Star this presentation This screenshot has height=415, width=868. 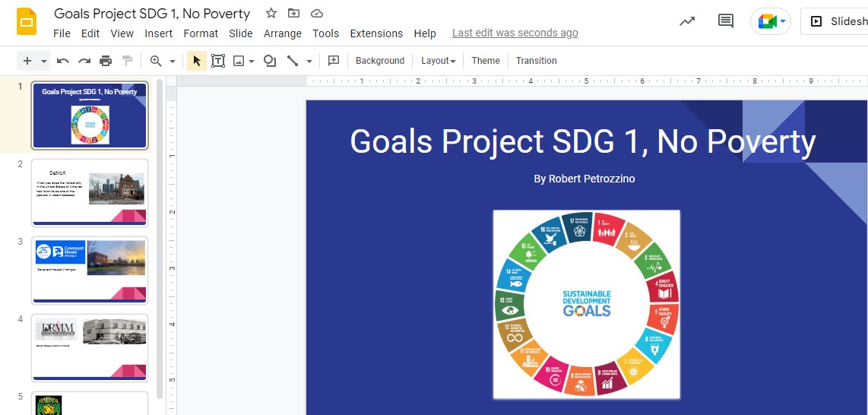point(271,13)
